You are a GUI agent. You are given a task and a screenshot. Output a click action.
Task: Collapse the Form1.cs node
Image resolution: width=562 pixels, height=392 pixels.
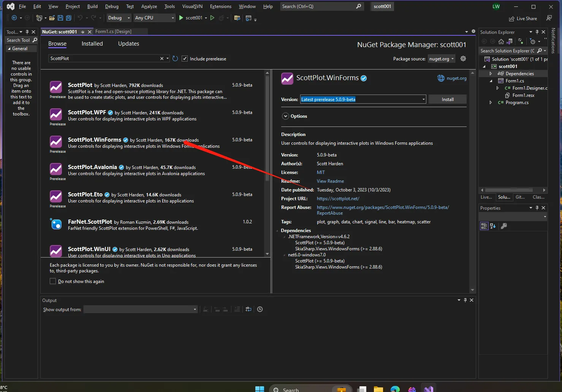pyautogui.click(x=491, y=81)
